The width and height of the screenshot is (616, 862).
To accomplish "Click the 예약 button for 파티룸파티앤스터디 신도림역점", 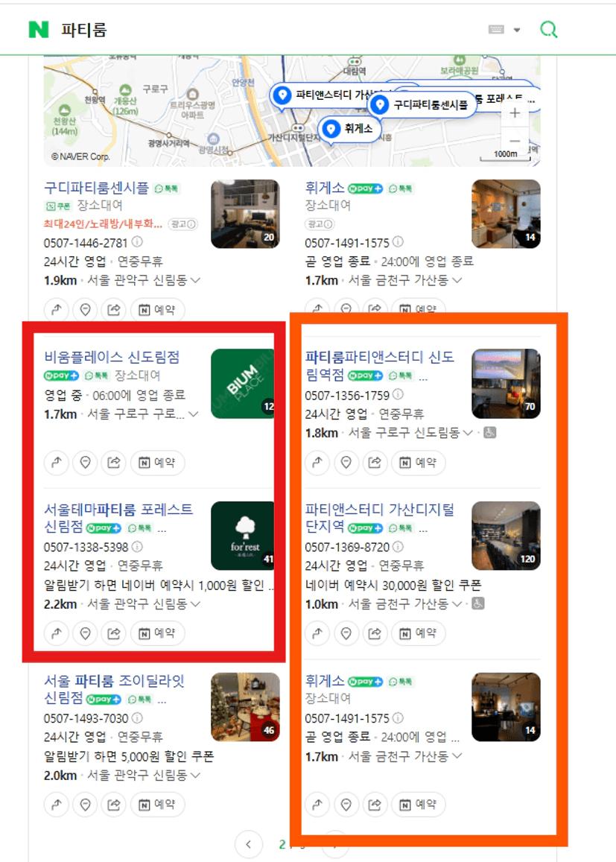I will (418, 463).
